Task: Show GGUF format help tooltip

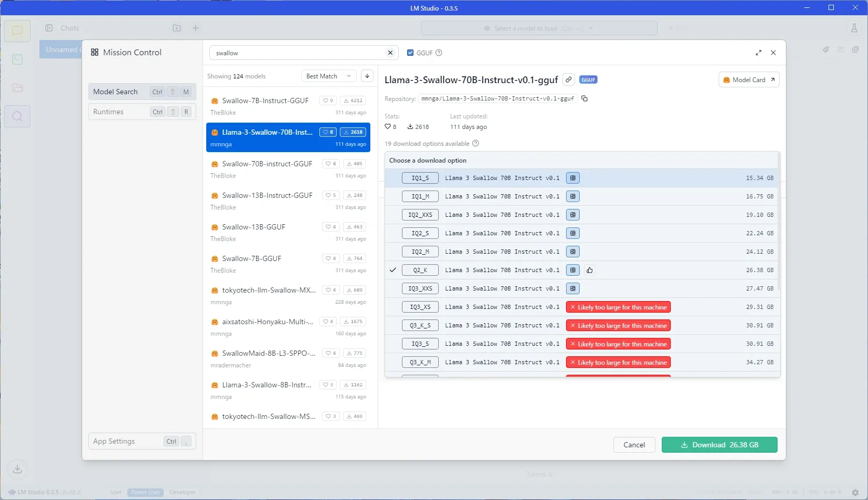Action: [x=439, y=53]
